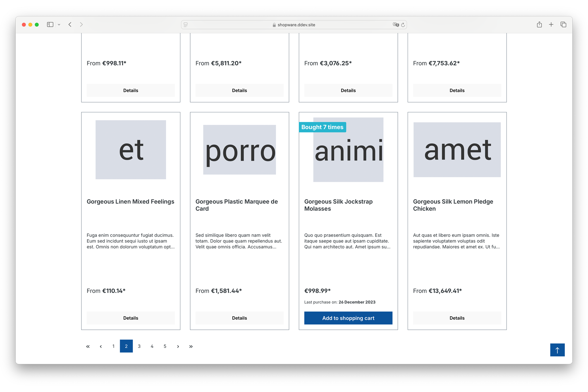Click the price 'From €998.11*'
588x392 pixels.
coord(106,63)
